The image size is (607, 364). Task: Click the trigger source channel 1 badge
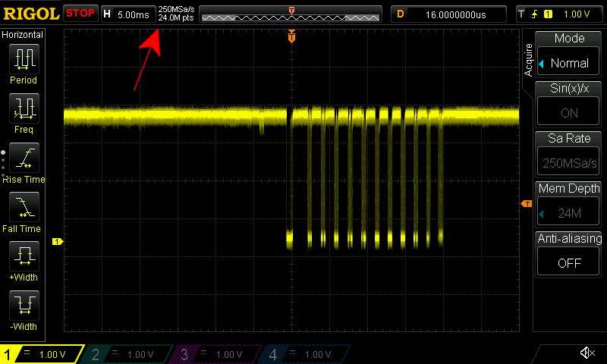click(548, 14)
